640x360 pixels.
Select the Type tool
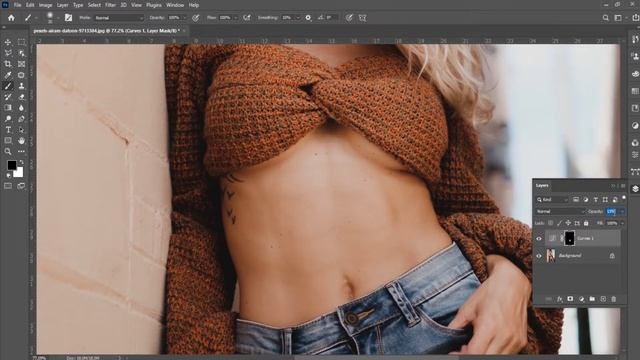click(8, 130)
